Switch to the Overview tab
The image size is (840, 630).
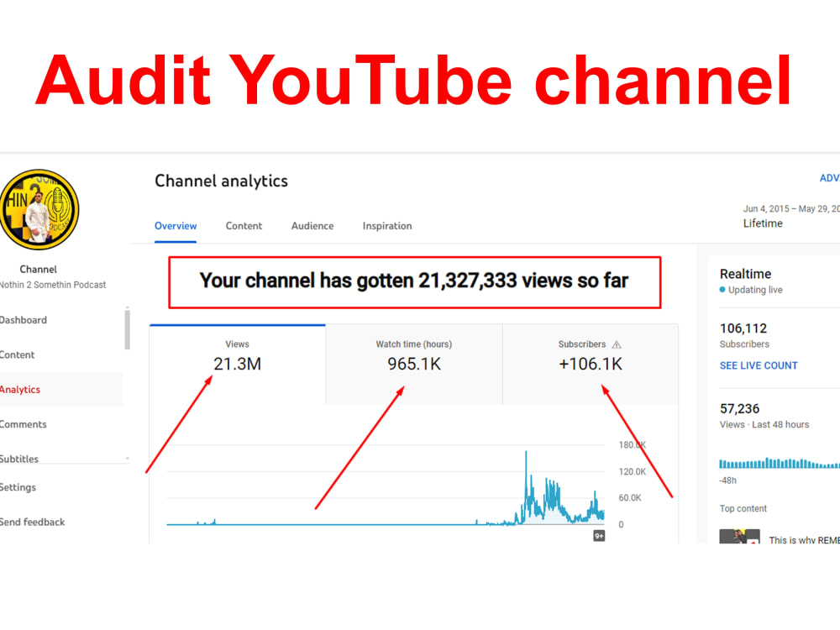(x=176, y=226)
